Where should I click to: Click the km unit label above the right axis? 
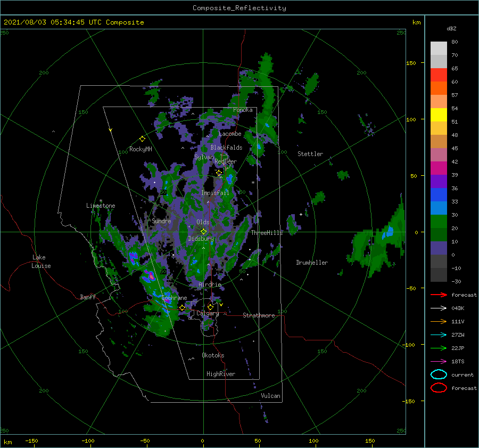[416, 22]
